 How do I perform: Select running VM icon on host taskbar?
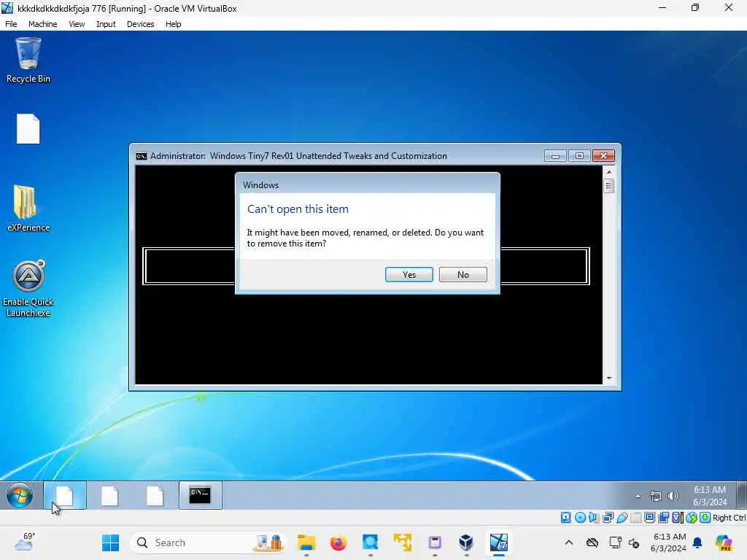[499, 542]
